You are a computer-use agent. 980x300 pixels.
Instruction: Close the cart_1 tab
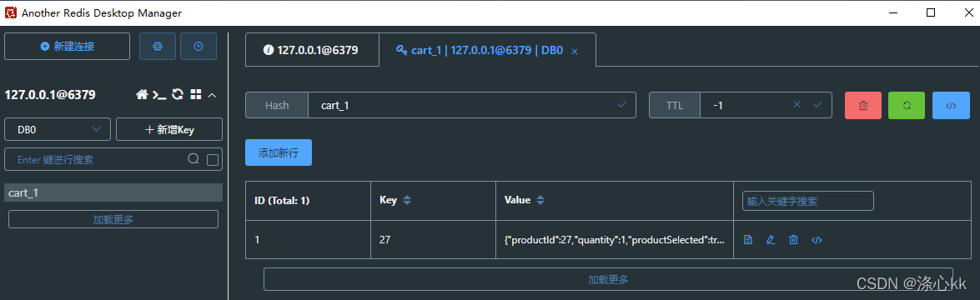point(575,52)
